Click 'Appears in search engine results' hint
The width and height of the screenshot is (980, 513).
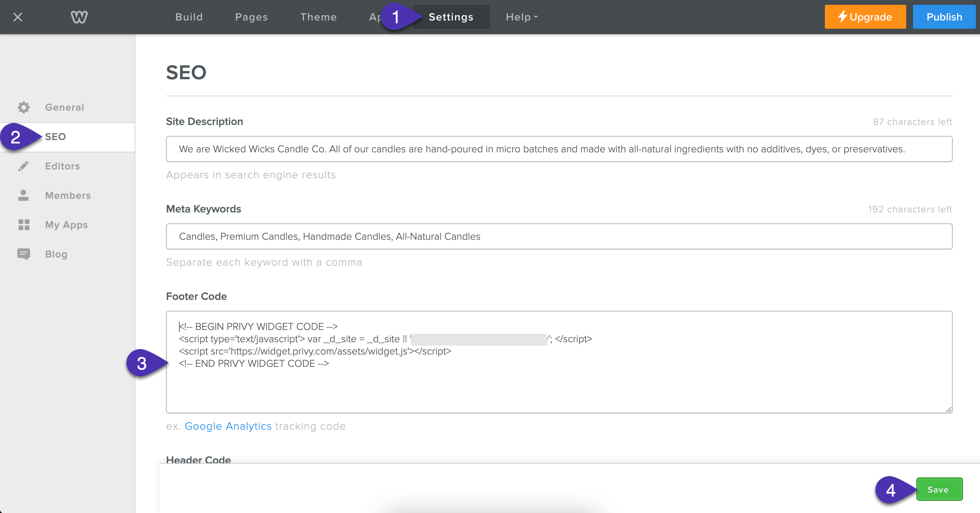pos(251,175)
